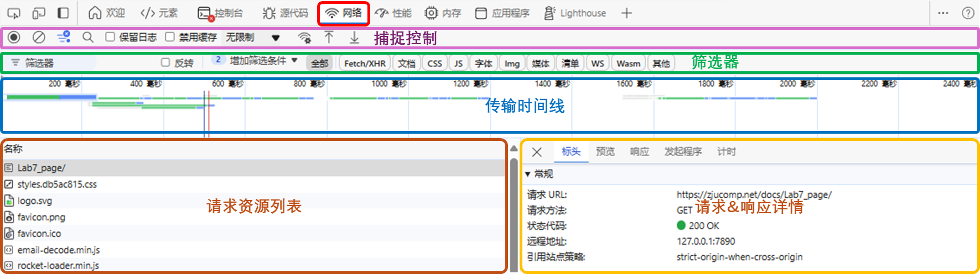Filter by WS websocket type
Screen dimensions: 980x274
click(598, 64)
